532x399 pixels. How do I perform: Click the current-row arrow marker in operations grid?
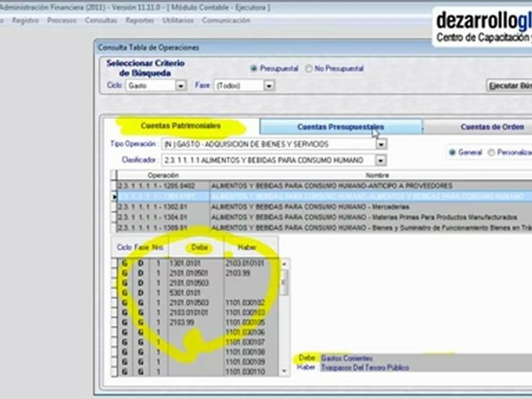[114, 197]
